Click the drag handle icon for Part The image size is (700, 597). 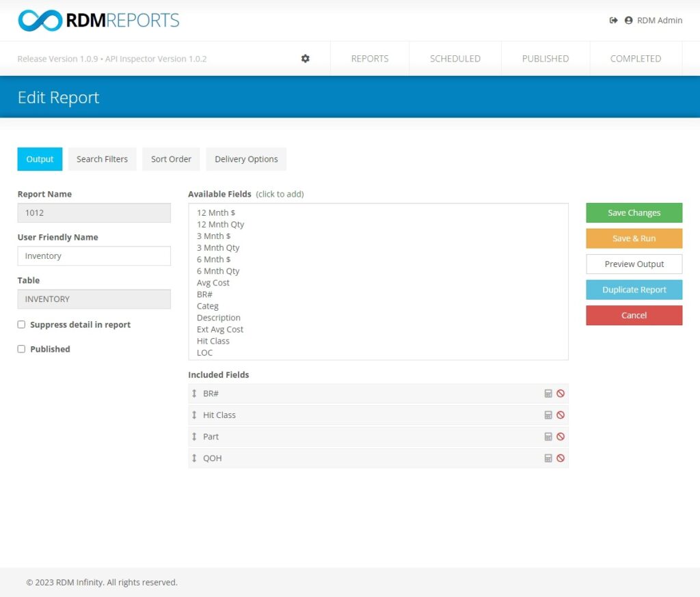click(194, 436)
